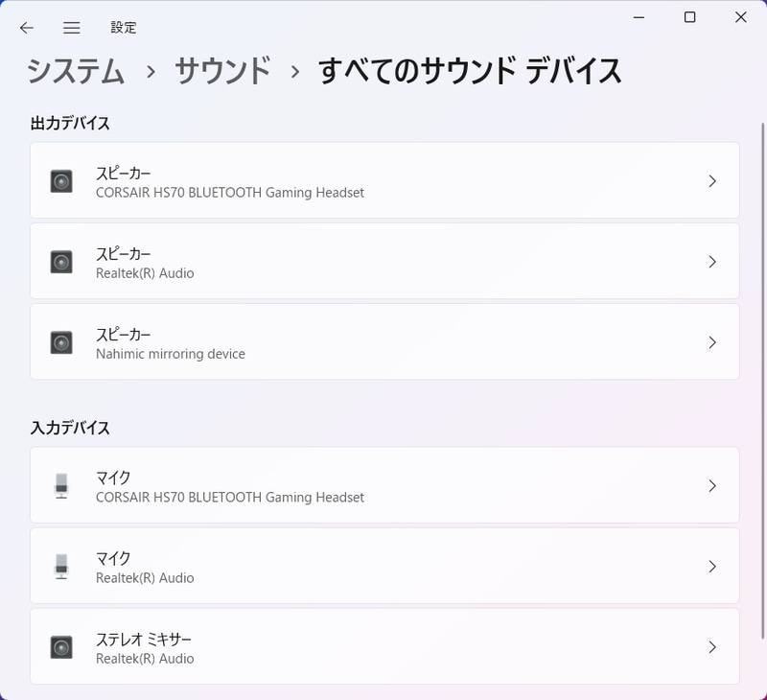Expand the Realtek microphone row chevron
Viewport: 767px width, 700px height.
point(712,567)
